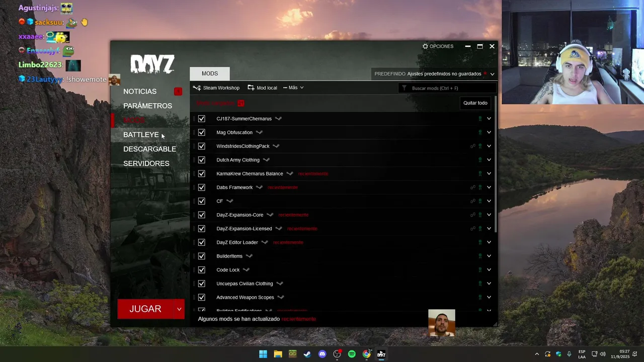Open the PARÁMETROS section
The width and height of the screenshot is (644, 362).
[147, 106]
